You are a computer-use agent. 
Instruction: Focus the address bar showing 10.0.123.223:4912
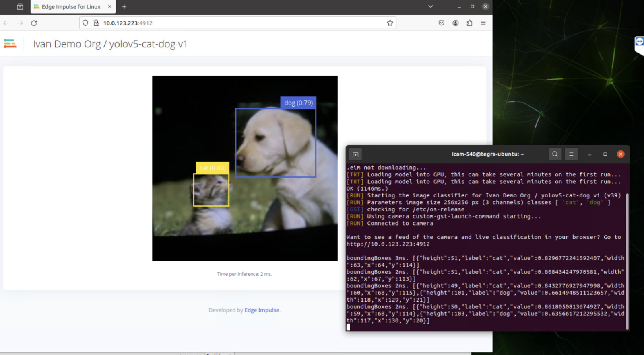[237, 23]
